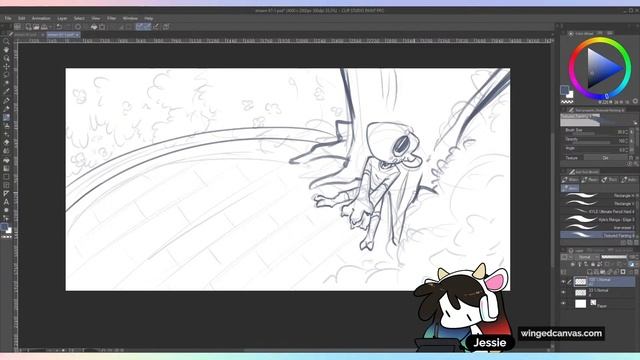Select the Text tool

(6, 202)
